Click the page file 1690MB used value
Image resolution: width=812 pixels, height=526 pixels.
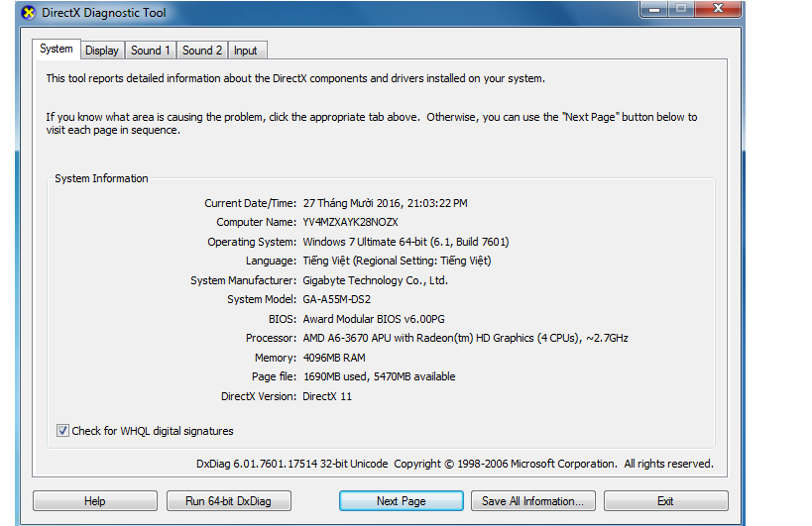[379, 376]
